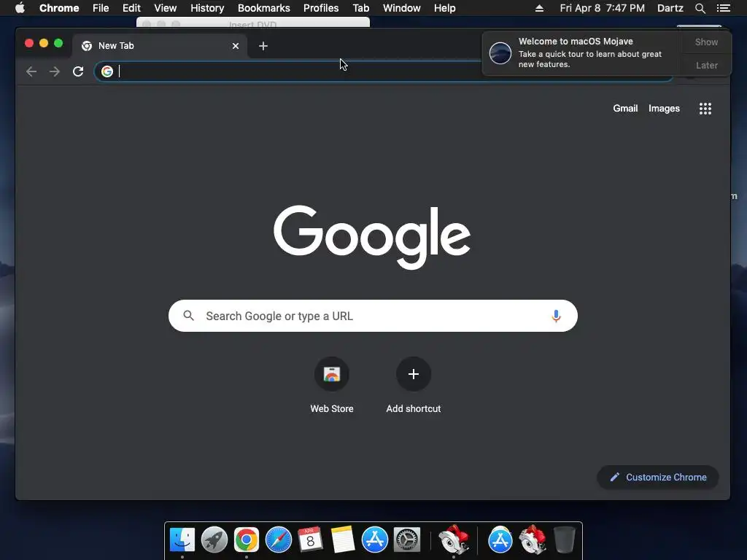
Task: Click the eject icon in menu bar
Action: [539, 8]
